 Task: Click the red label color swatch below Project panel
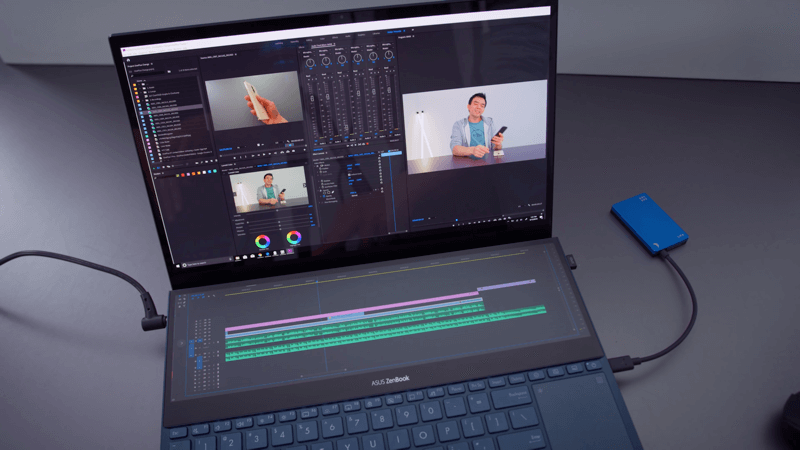(183, 174)
